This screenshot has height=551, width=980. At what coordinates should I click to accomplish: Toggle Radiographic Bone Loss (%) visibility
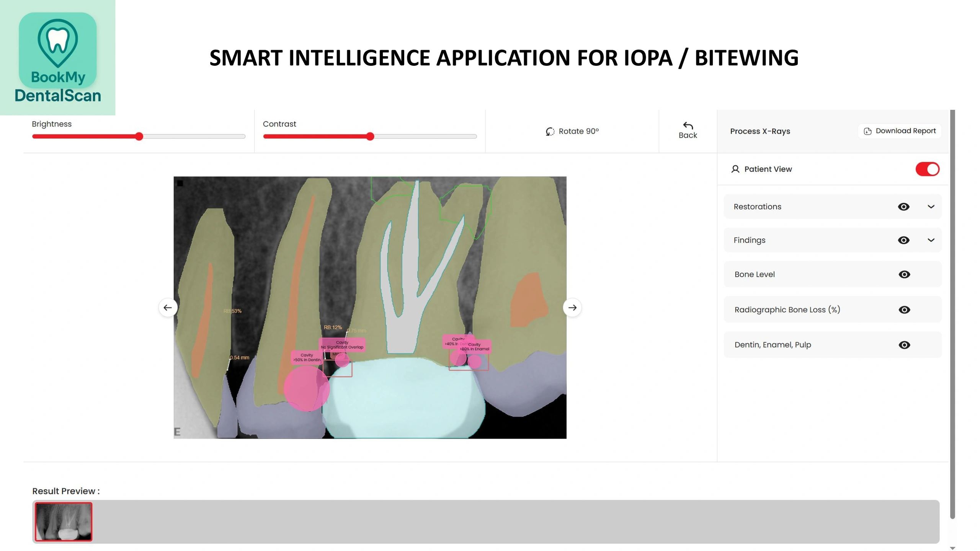point(904,310)
